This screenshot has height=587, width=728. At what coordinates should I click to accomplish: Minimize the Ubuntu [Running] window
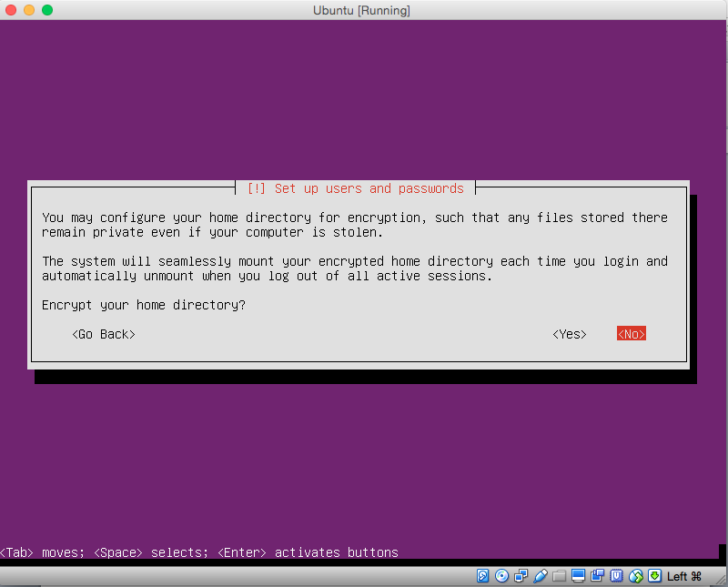(29, 10)
